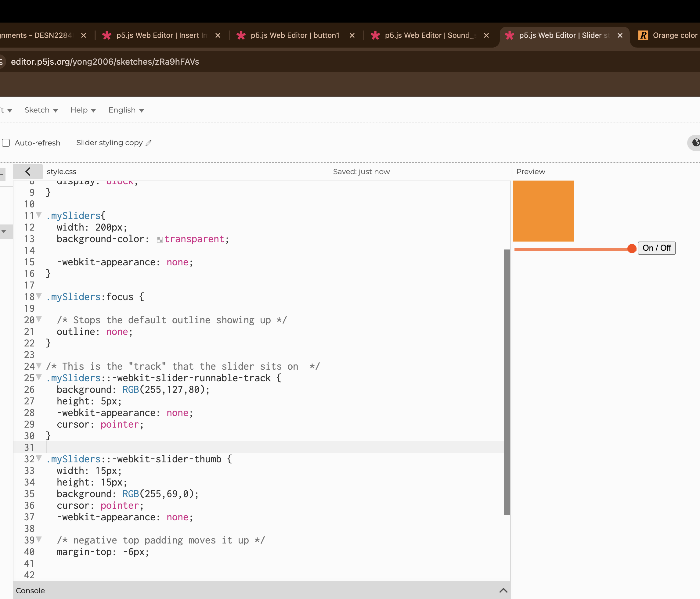Fold comment at line 24 arrow
The height and width of the screenshot is (599, 700).
[39, 366]
